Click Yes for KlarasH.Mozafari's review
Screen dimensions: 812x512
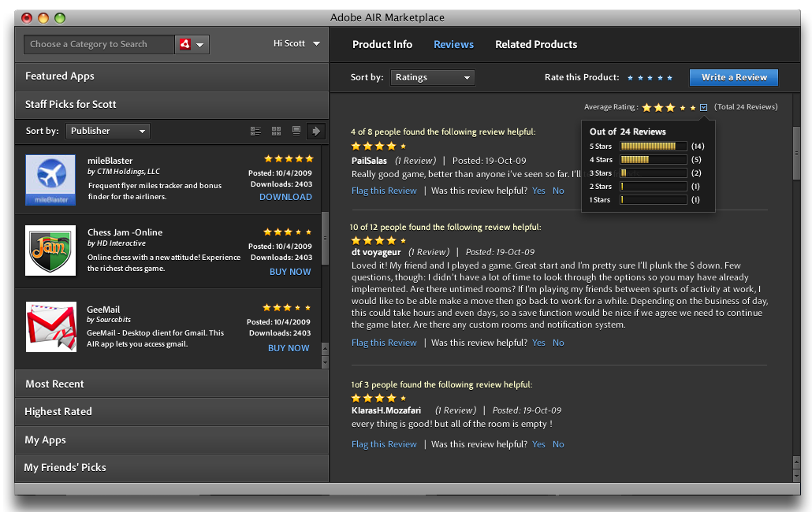pos(538,444)
